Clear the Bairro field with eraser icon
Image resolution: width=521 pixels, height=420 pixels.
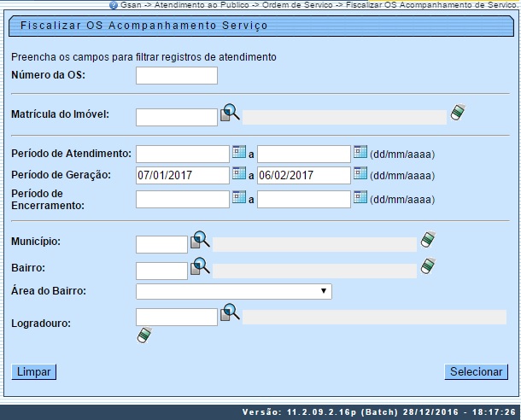click(428, 266)
